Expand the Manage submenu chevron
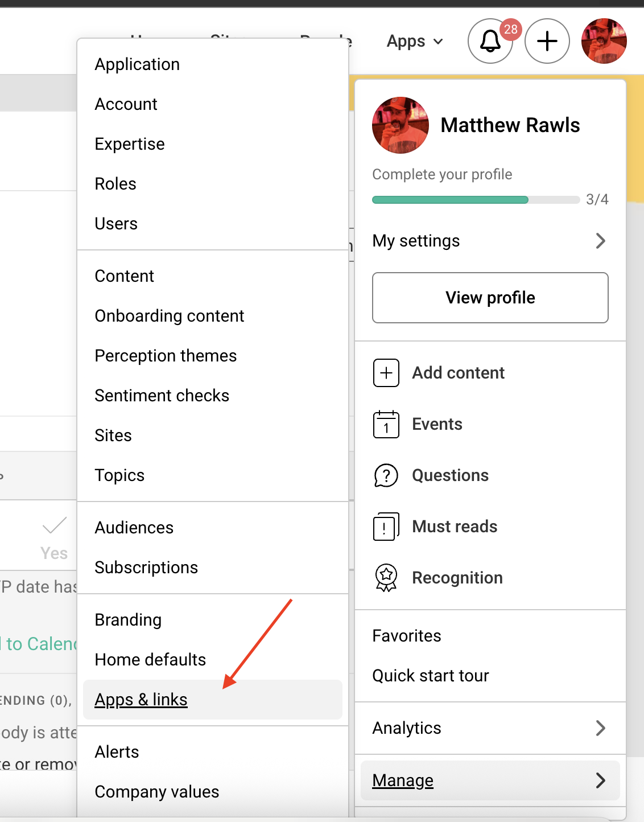Viewport: 644px width, 822px height. pyautogui.click(x=600, y=780)
